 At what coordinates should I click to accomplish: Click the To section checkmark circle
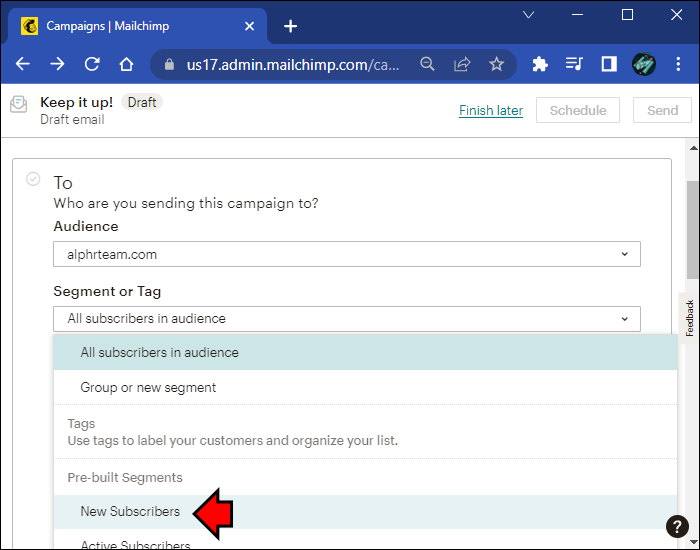click(33, 179)
